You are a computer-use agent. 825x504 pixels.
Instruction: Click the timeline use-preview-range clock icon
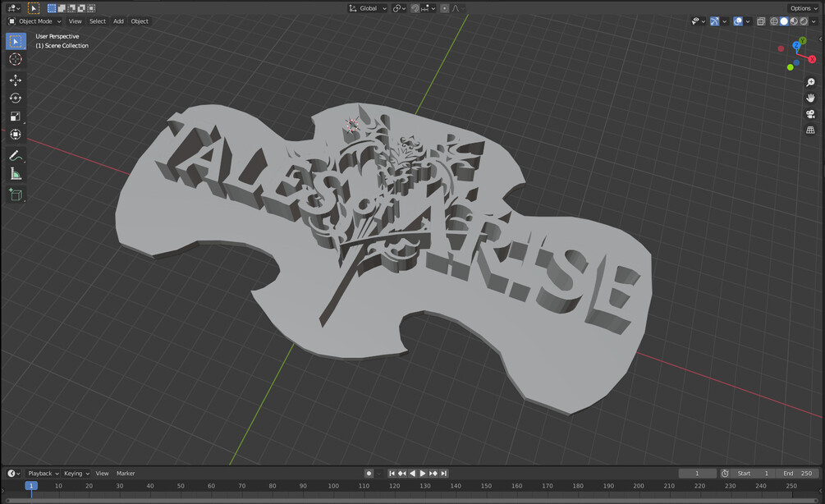[725, 474]
